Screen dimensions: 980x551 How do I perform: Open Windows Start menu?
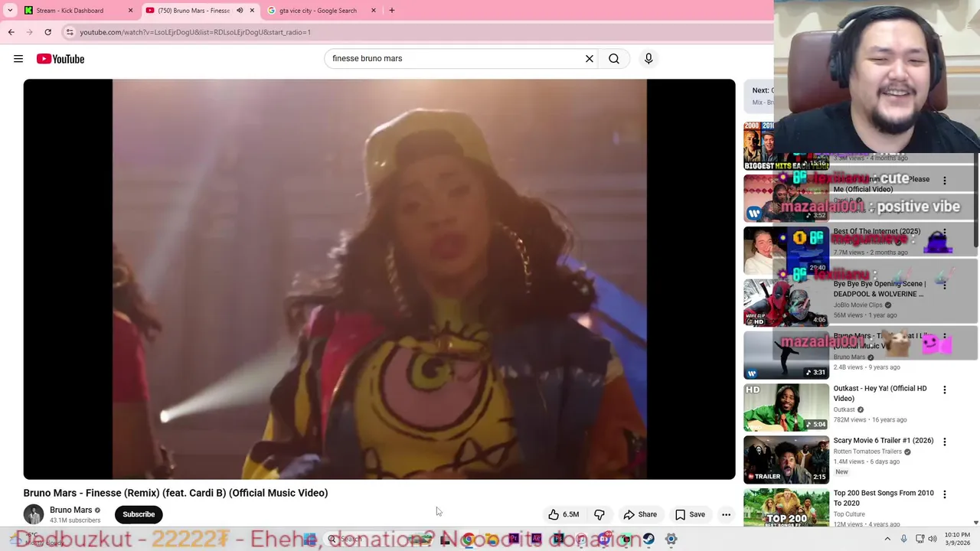click(310, 540)
